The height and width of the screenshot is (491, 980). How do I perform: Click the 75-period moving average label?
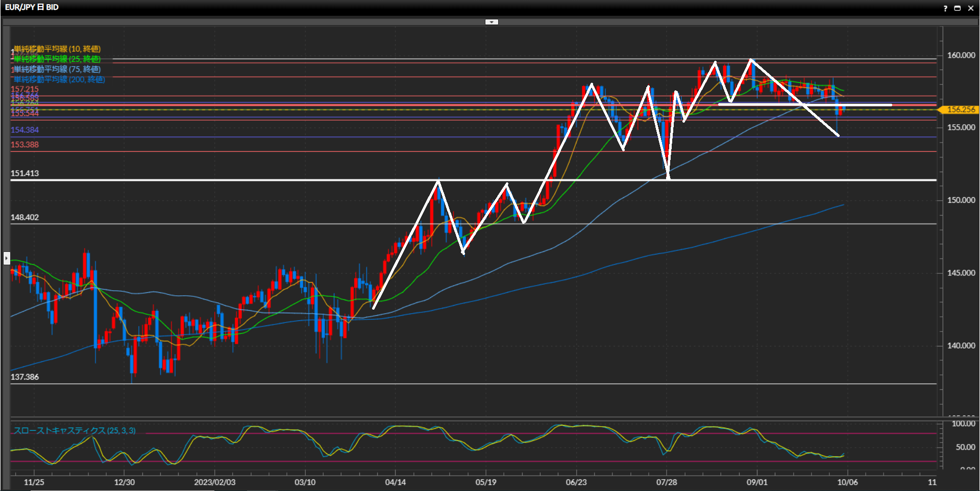[x=57, y=69]
